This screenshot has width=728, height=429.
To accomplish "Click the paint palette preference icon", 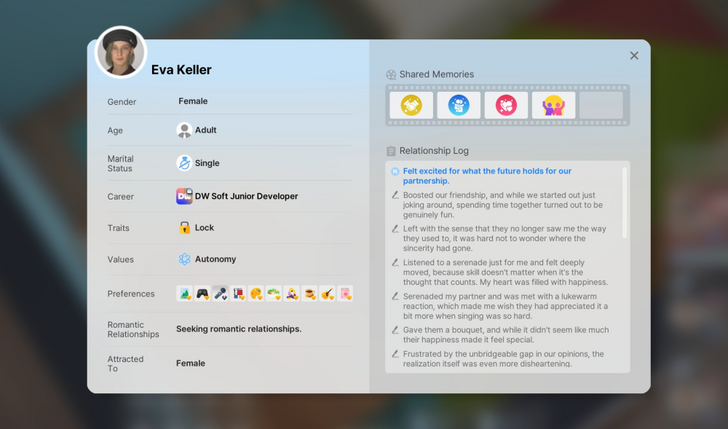I will (256, 294).
